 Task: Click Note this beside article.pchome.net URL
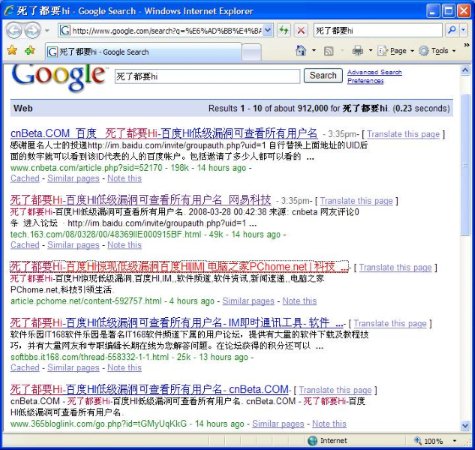[299, 301]
